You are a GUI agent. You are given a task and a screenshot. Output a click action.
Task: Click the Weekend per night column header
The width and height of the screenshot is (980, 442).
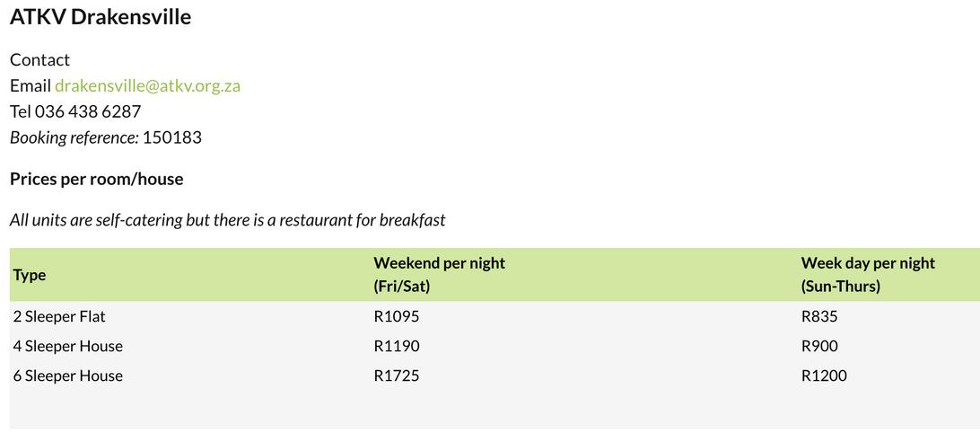point(440,274)
